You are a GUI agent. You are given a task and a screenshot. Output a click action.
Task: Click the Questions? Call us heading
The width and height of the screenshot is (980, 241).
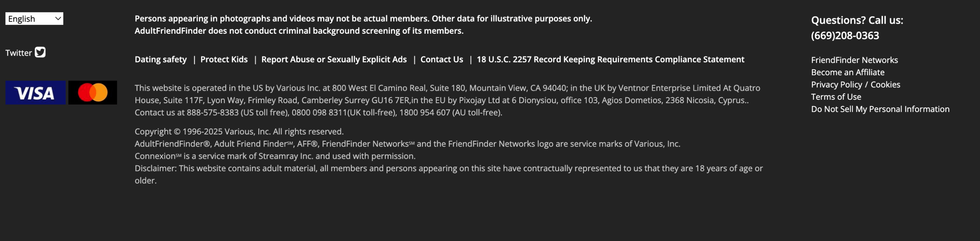point(857,20)
